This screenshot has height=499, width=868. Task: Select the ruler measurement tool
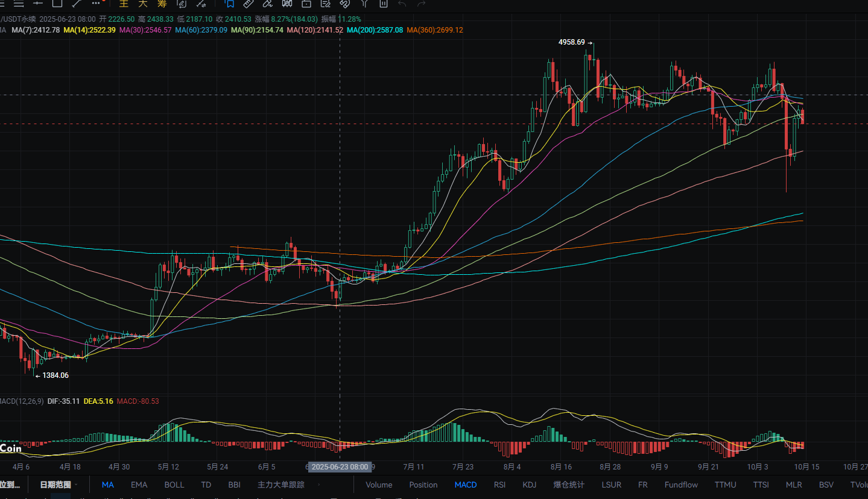[x=248, y=4]
